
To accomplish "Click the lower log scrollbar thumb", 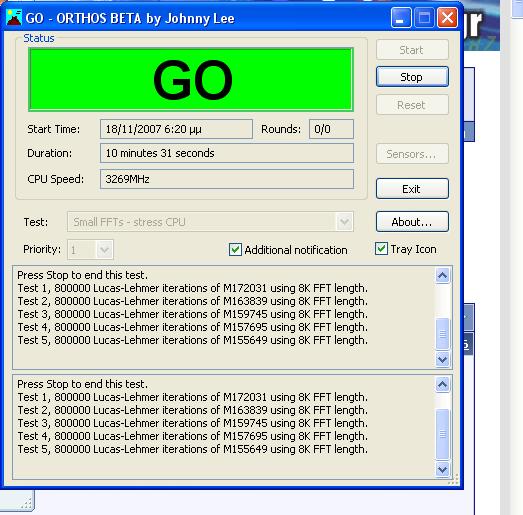I will click(443, 434).
